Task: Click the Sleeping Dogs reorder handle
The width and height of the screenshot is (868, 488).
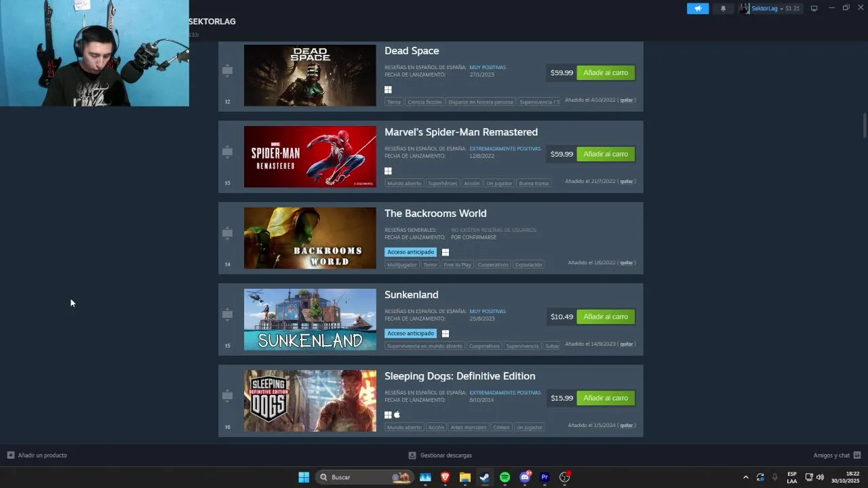Action: tap(227, 396)
